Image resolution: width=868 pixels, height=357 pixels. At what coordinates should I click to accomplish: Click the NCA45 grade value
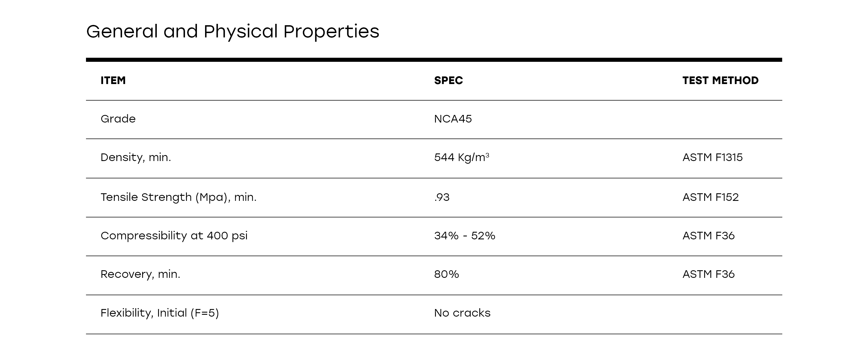tap(452, 119)
